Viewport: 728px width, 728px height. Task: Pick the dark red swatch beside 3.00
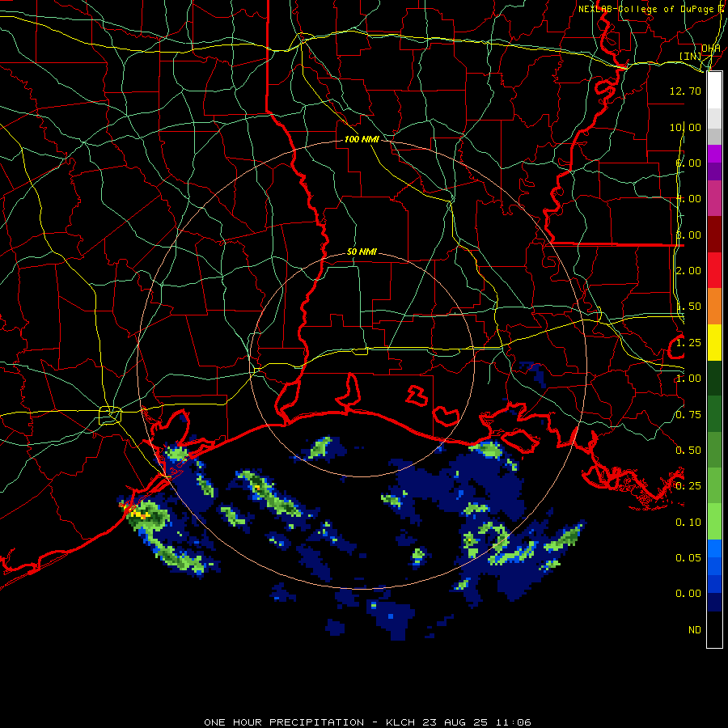[714, 235]
